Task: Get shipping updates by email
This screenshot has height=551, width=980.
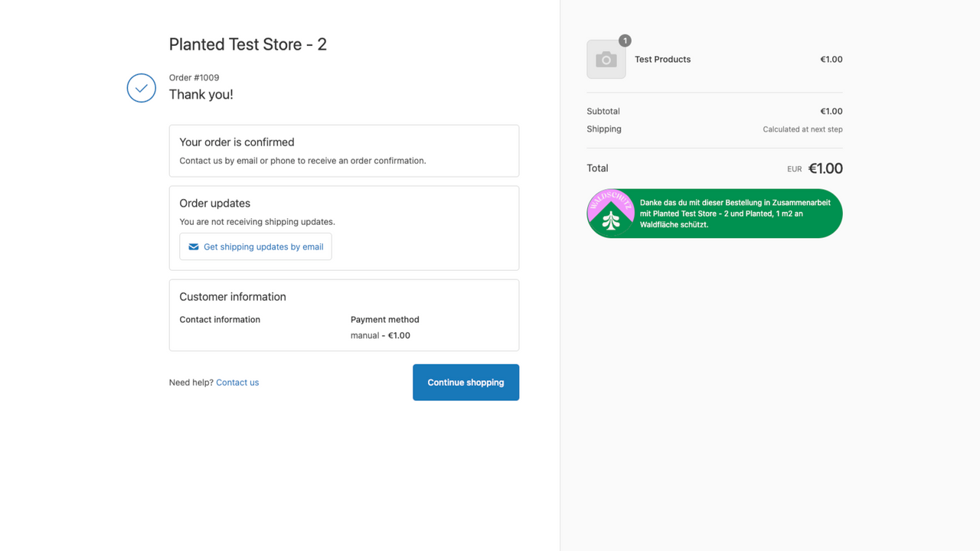Action: (x=256, y=246)
